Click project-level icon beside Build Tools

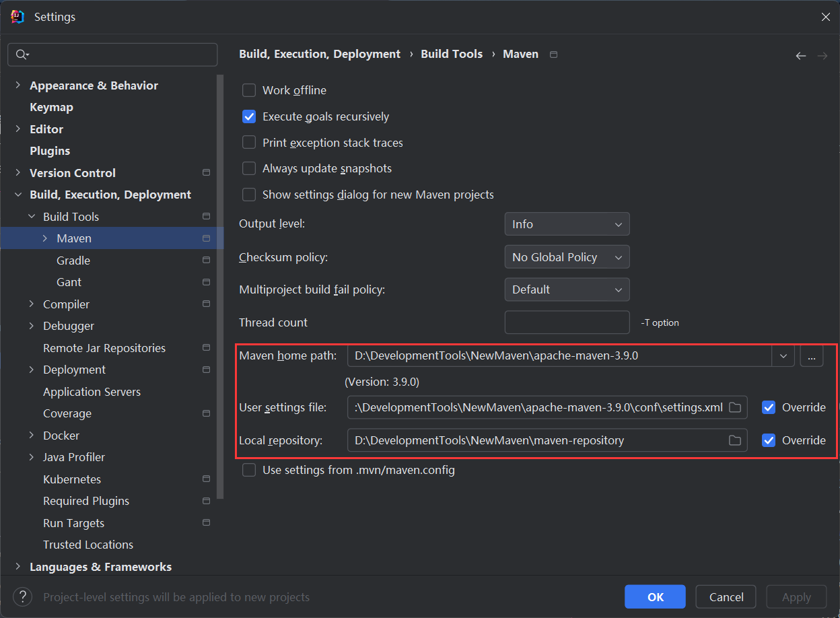pos(206,217)
